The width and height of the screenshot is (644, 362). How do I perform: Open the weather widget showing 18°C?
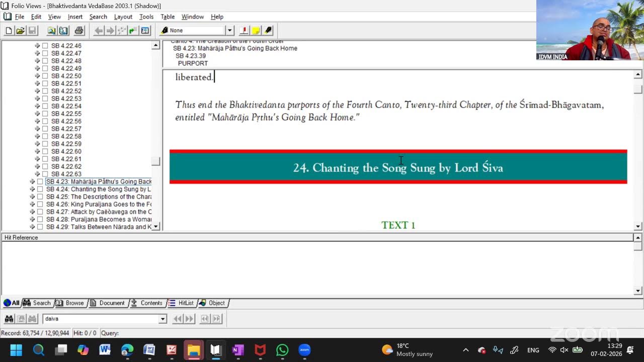point(408,350)
